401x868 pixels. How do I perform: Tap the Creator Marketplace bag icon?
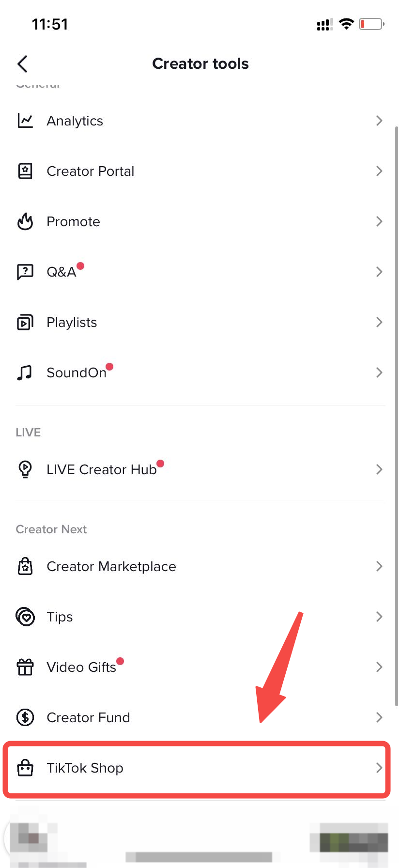pos(25,566)
